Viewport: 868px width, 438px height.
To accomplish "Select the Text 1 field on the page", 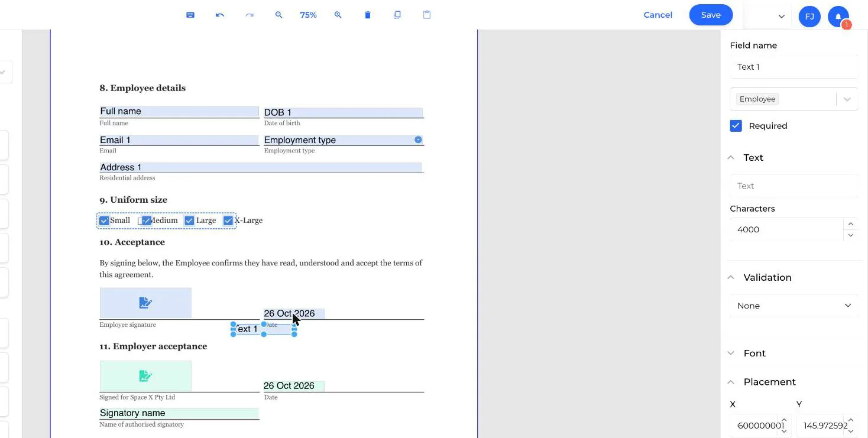I will 264,329.
